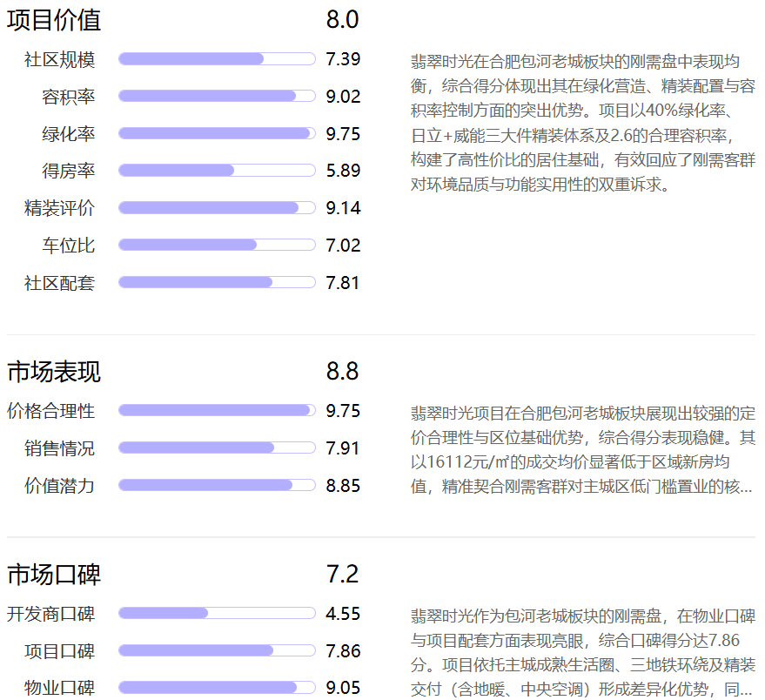The image size is (765, 700).
Task: Select the 销售情况 rating bar
Action: pyautogui.click(x=217, y=448)
